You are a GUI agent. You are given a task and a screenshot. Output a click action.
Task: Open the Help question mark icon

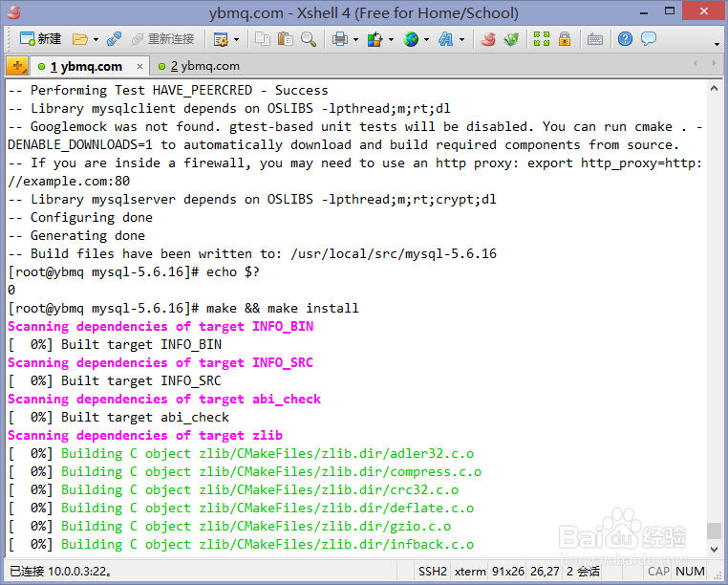(x=625, y=39)
